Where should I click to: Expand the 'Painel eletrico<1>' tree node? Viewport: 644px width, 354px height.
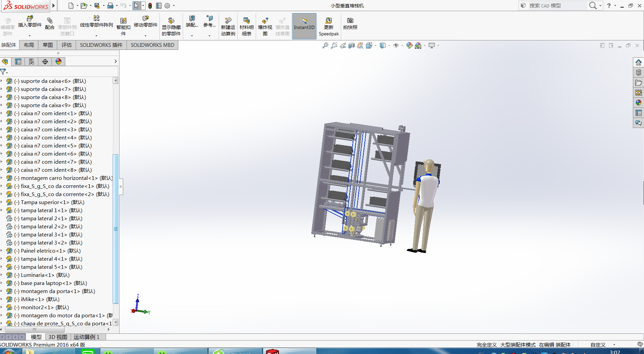2,251
